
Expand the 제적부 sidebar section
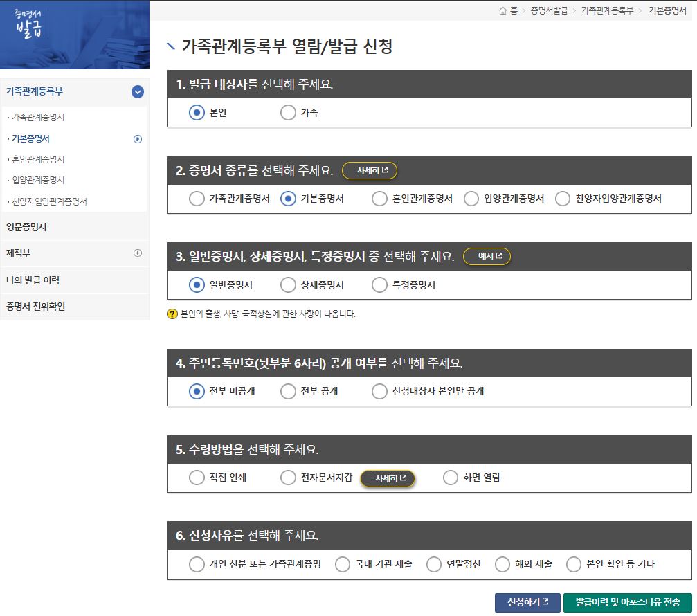[136, 253]
